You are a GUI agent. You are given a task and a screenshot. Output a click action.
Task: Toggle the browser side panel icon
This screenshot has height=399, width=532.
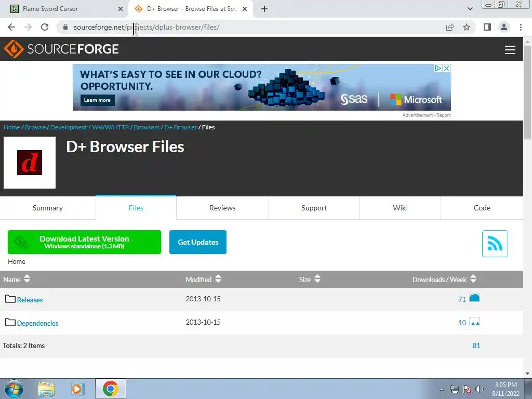487,27
